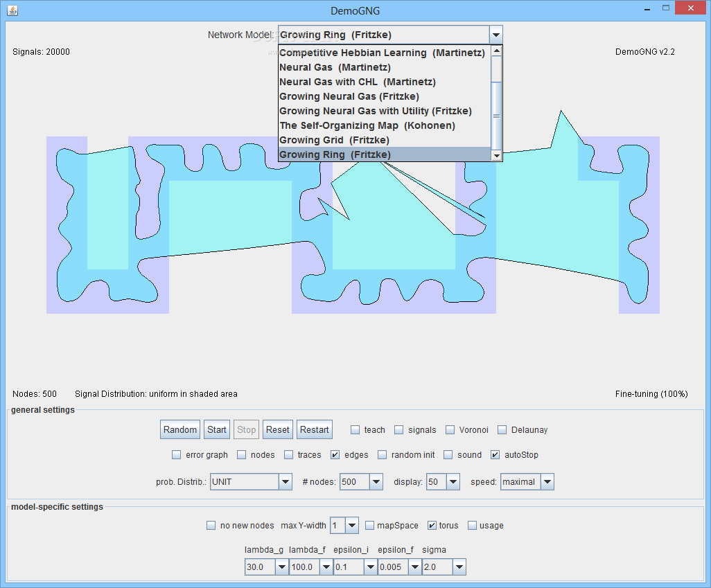The height and width of the screenshot is (588, 711).
Task: Turn on Delaunay triangulation checkbox
Action: pos(502,430)
